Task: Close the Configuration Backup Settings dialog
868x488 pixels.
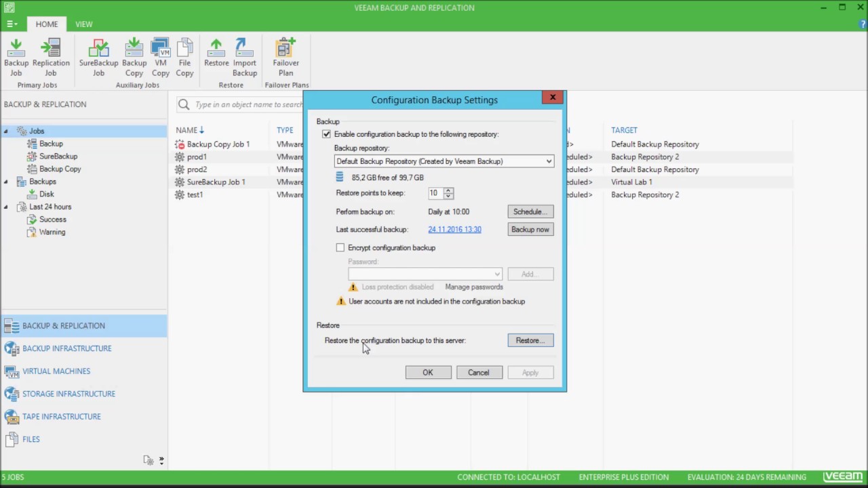Action: 553,98
